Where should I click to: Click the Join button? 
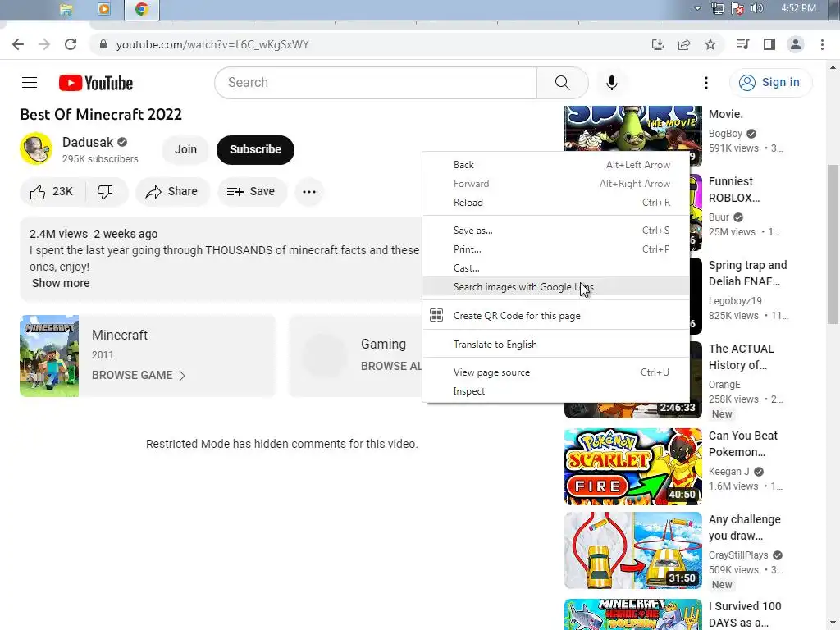click(185, 149)
